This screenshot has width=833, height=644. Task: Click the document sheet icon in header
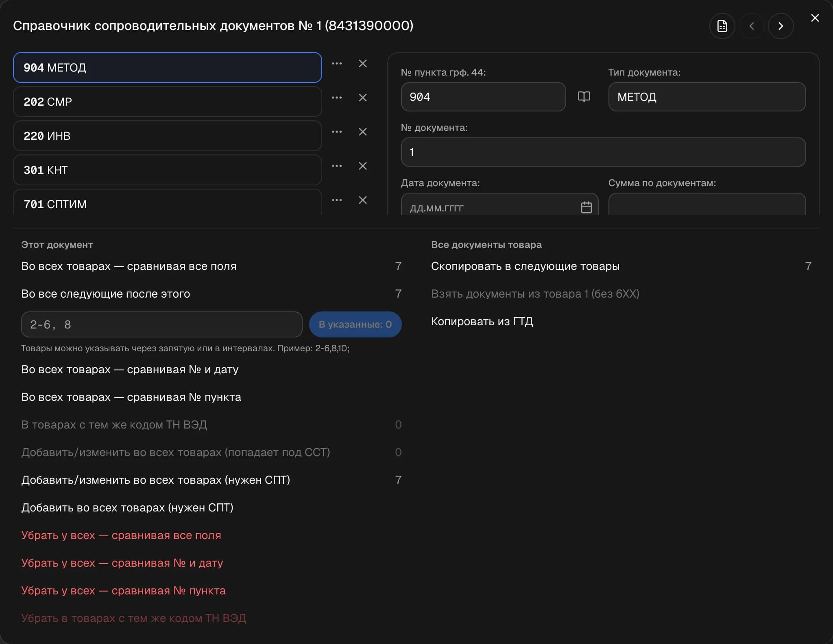(722, 26)
